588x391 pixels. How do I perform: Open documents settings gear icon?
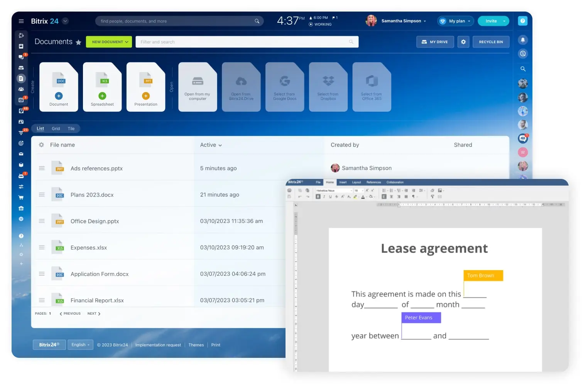[463, 42]
